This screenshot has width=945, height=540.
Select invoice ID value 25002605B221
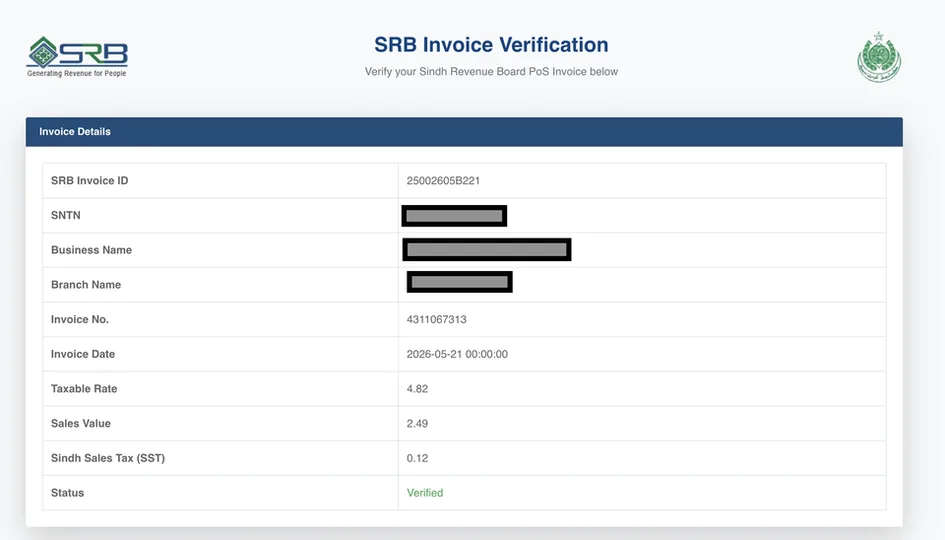pos(443,181)
